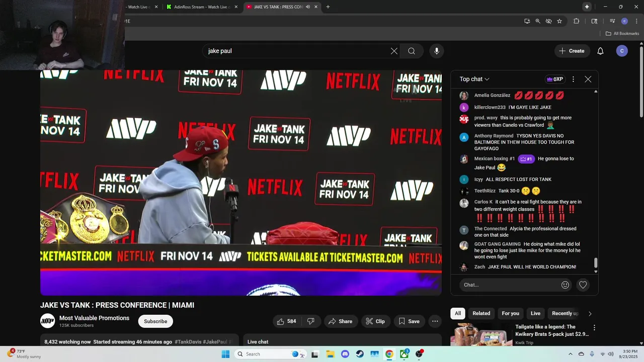Save the video to a playlist

[x=409, y=321]
